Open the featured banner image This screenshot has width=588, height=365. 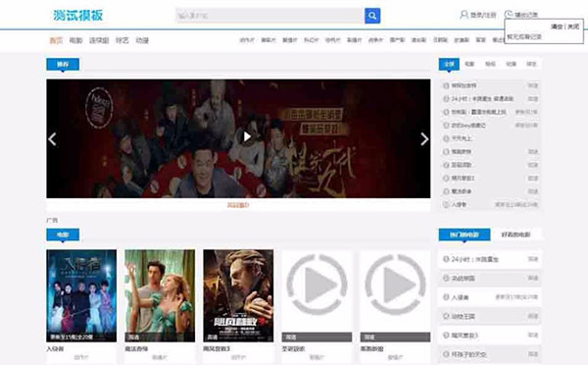(238, 138)
